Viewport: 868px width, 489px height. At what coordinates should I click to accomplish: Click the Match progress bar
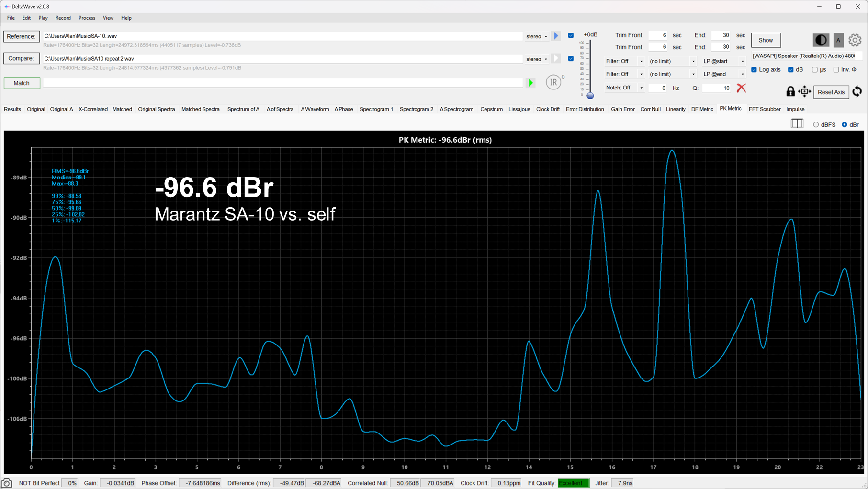282,83
